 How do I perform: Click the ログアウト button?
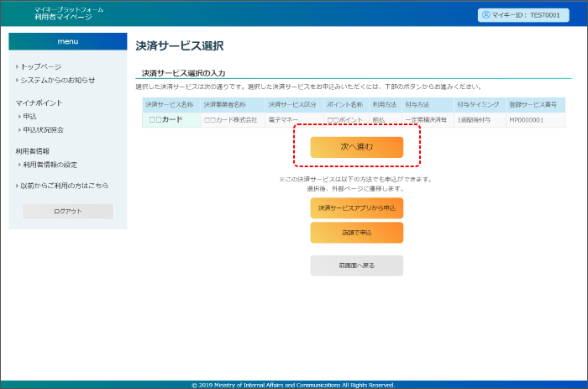coord(68,212)
